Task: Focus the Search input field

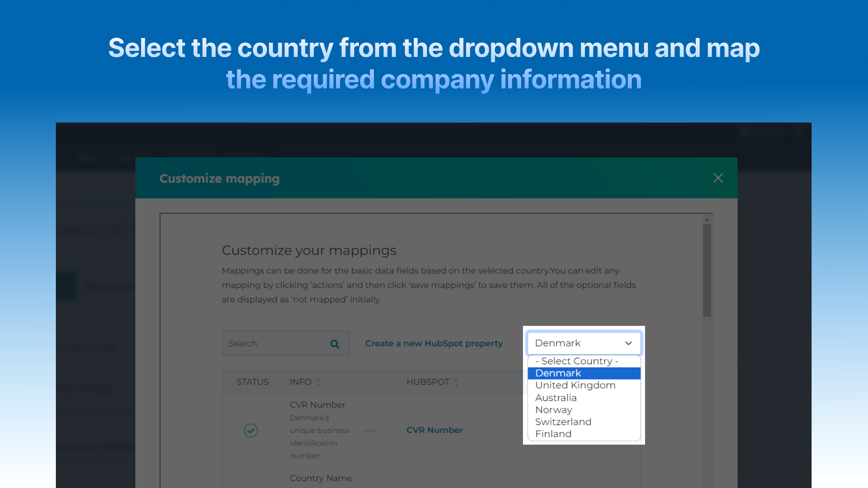Action: (x=285, y=343)
